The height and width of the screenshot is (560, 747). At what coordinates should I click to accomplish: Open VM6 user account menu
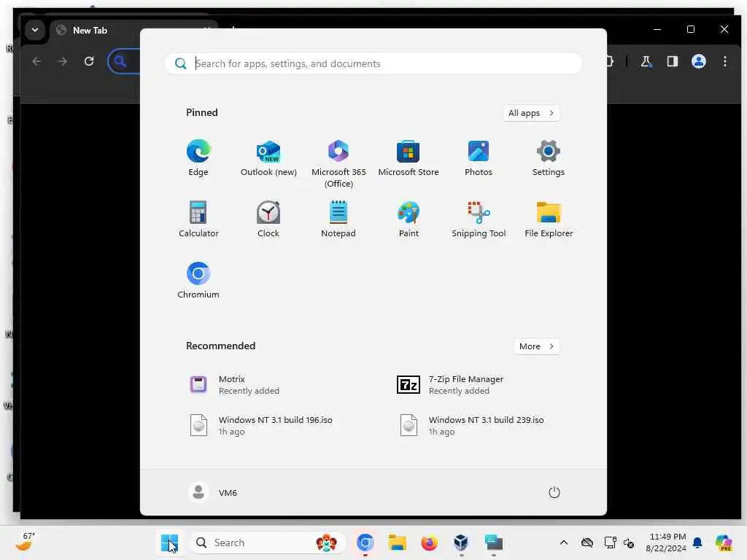tap(213, 492)
